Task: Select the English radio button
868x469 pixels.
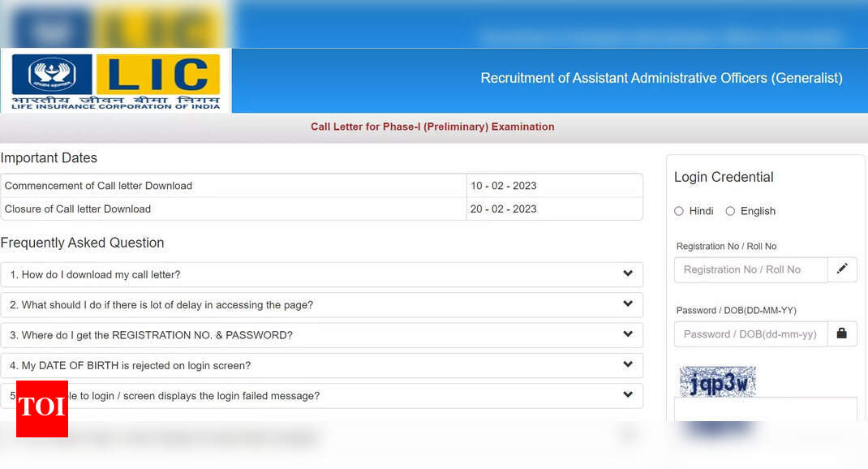Action: point(730,211)
